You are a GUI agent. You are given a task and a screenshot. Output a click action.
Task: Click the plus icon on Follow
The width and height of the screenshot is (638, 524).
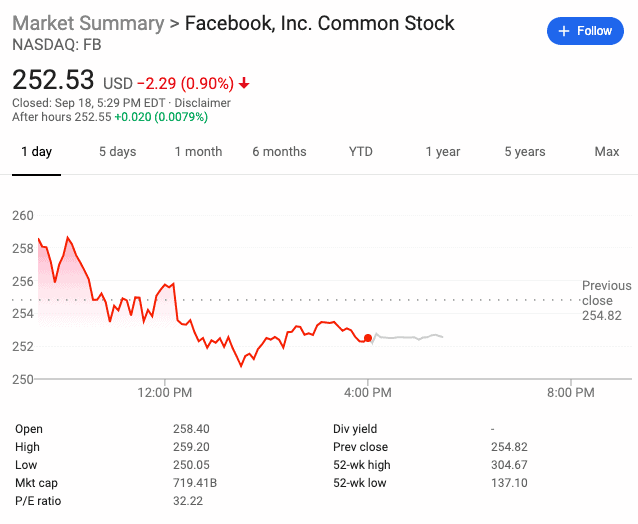point(564,31)
